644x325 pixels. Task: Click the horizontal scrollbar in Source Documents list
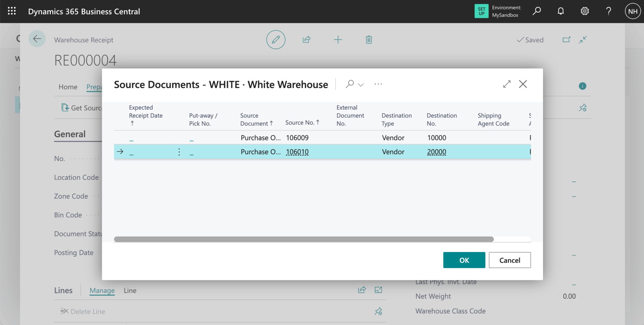point(304,239)
